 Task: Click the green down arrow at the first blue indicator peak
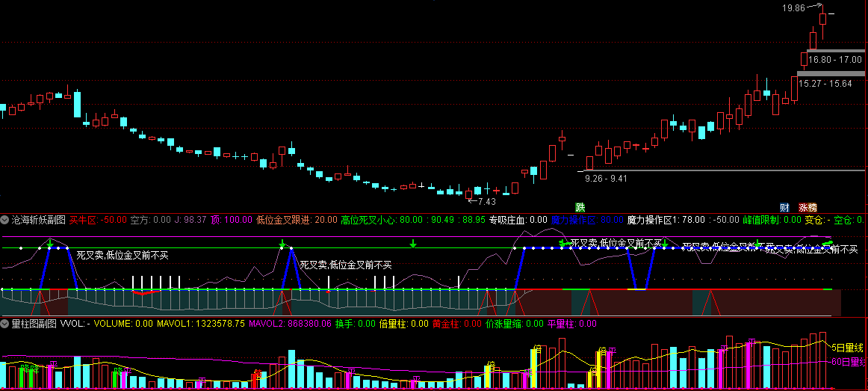coord(50,243)
